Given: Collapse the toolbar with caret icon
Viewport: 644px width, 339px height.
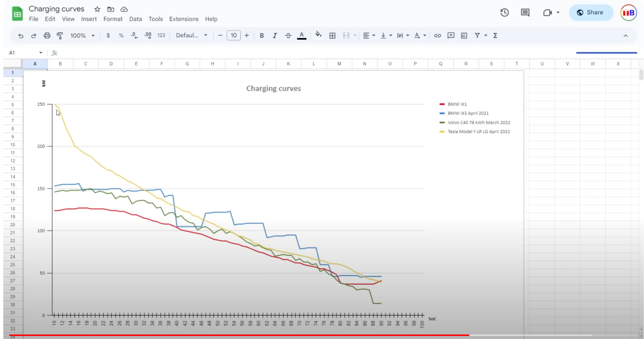Looking at the screenshot, I should click(x=625, y=36).
